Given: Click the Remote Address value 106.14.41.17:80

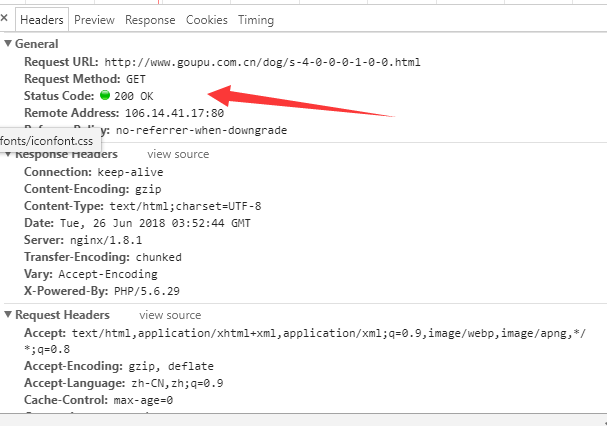Looking at the screenshot, I should [x=160, y=113].
